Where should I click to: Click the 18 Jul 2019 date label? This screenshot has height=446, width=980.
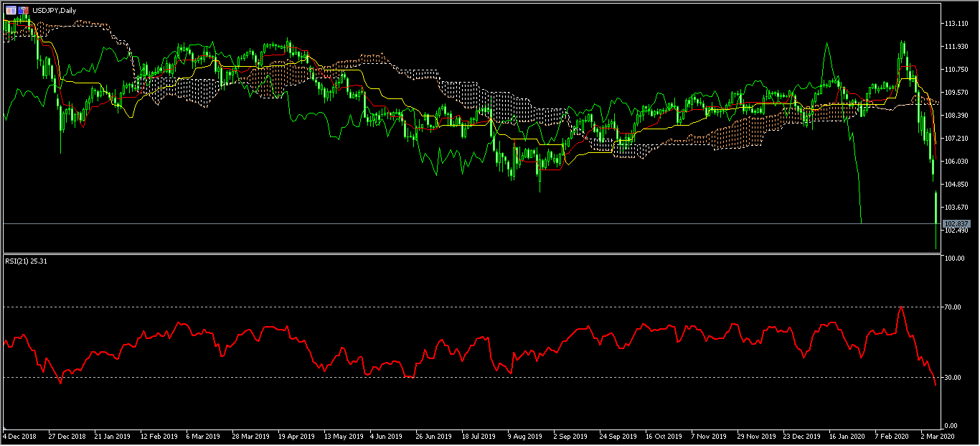point(479,436)
